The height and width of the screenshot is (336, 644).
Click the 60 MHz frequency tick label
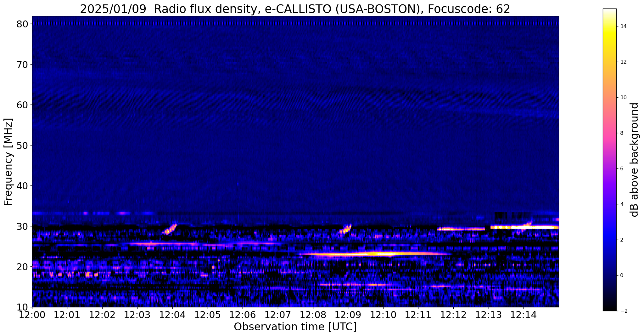point(23,105)
